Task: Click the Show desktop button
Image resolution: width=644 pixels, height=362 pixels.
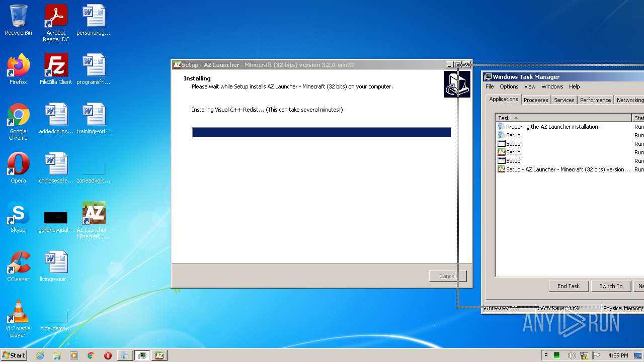Action: click(639, 355)
